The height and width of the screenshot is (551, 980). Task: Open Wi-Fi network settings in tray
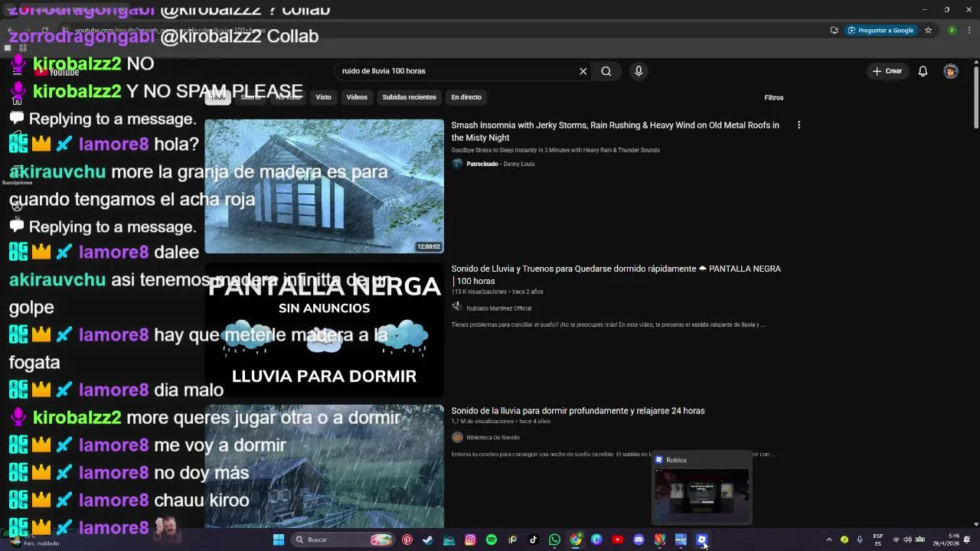tap(896, 540)
